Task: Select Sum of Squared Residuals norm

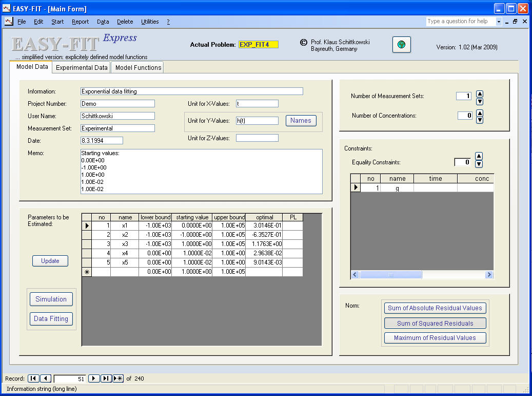Action: (435, 323)
